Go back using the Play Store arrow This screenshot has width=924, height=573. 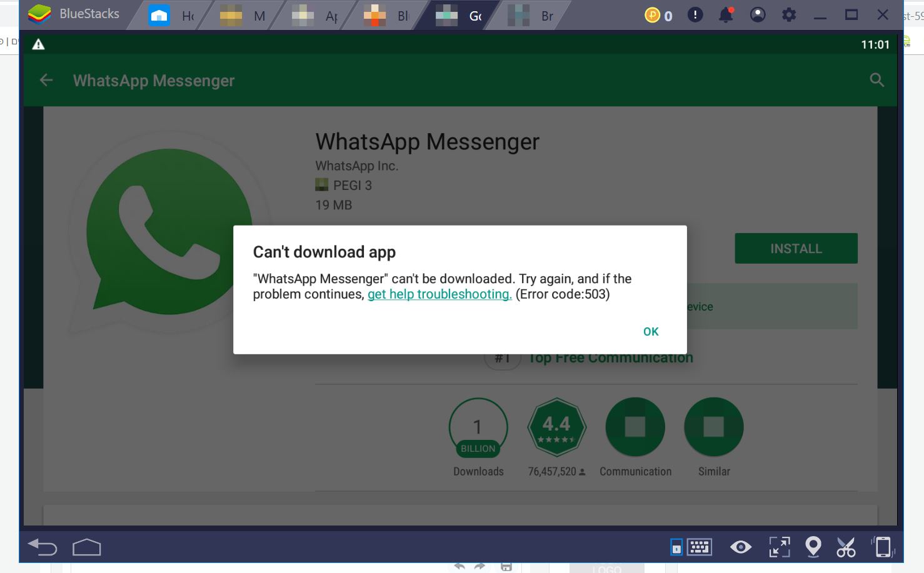click(x=46, y=80)
